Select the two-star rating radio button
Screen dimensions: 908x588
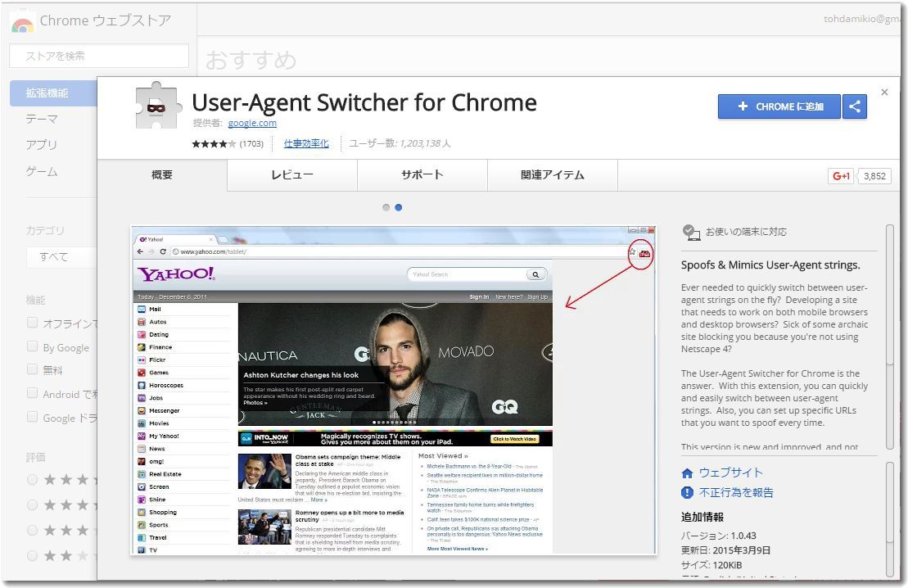[x=33, y=556]
